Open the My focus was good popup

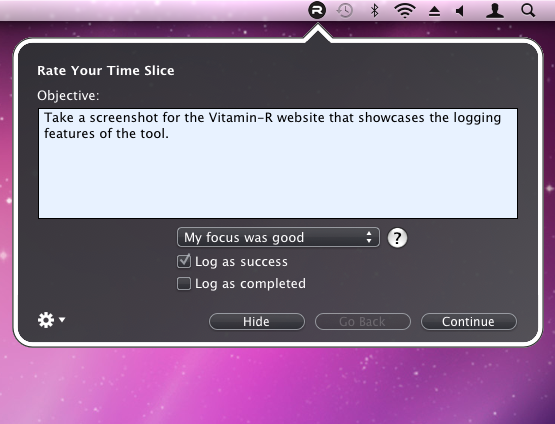pos(278,237)
